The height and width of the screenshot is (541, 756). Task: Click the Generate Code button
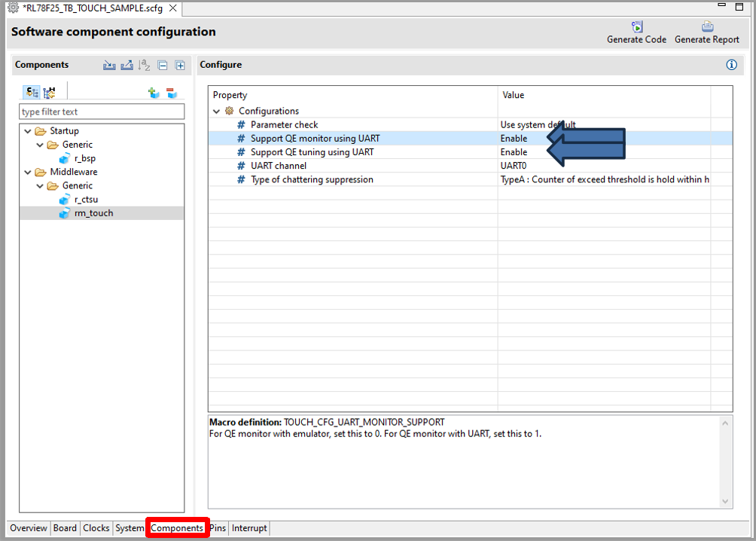tap(636, 32)
